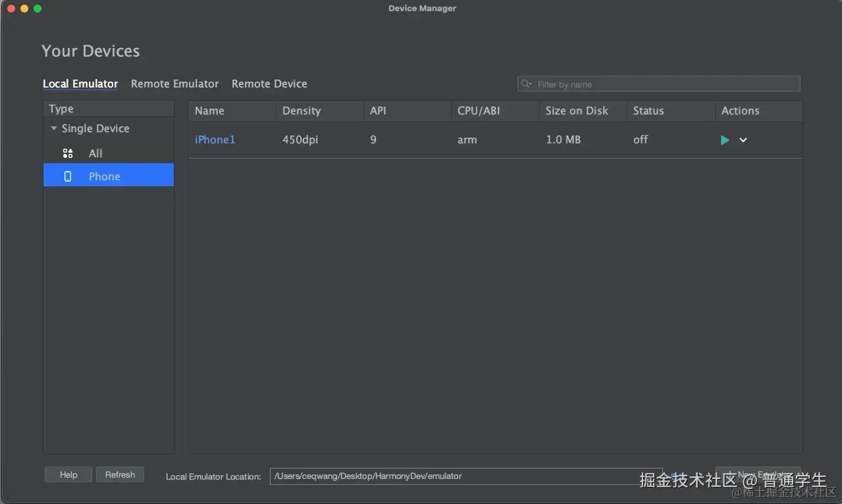Viewport: 842px width, 504px height.
Task: Open the iPhone1 actions dropdown arrow
Action: coord(743,139)
